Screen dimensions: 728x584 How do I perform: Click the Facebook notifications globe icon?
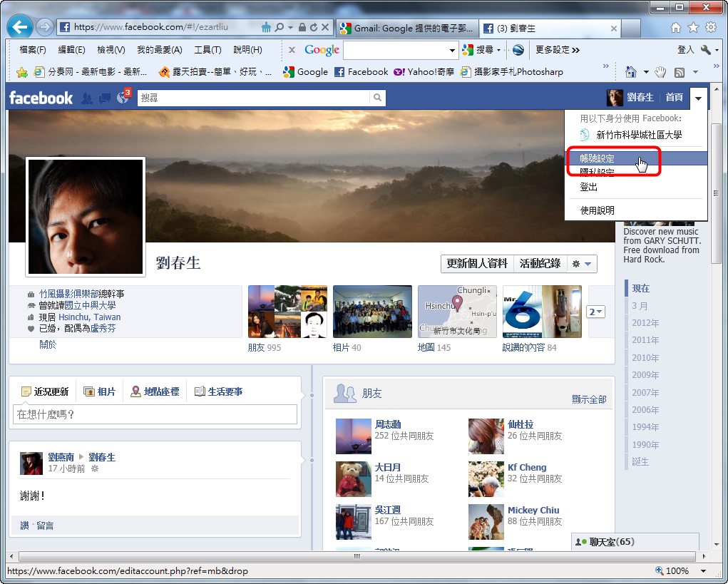click(122, 98)
